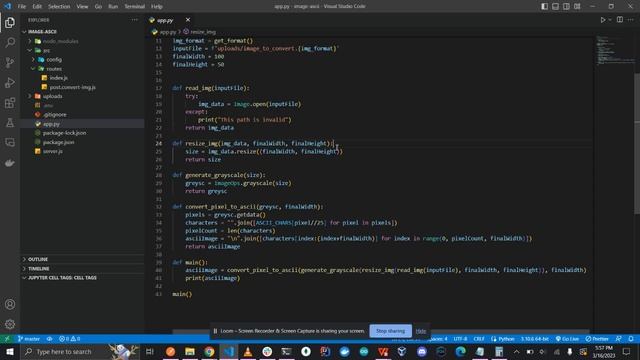
Task: Click the code minimap
Action: point(614,51)
